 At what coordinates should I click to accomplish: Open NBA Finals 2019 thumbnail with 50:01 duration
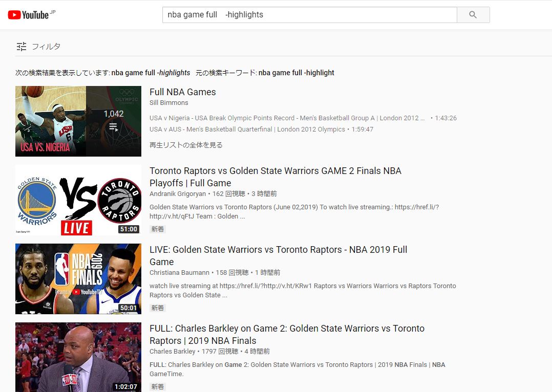point(78,279)
